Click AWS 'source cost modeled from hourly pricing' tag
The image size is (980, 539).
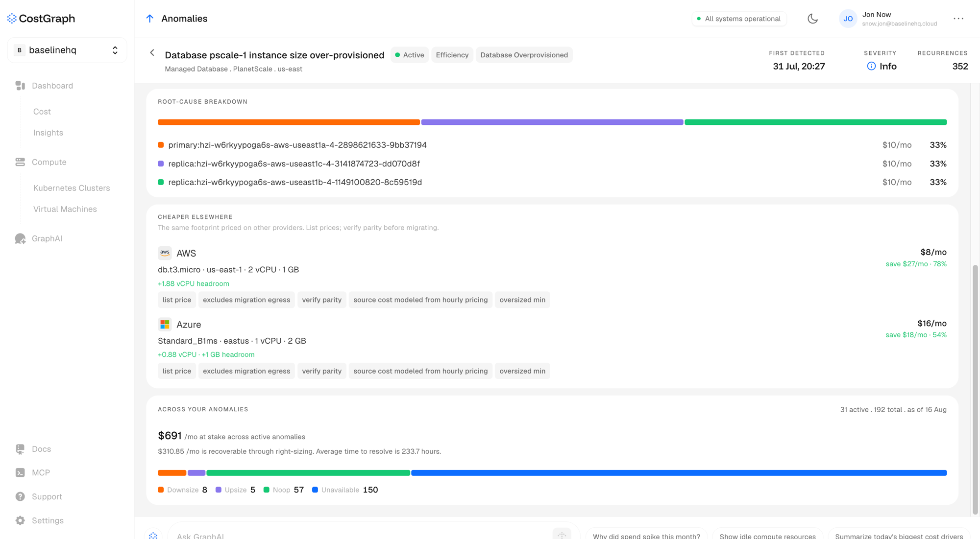[420, 300]
